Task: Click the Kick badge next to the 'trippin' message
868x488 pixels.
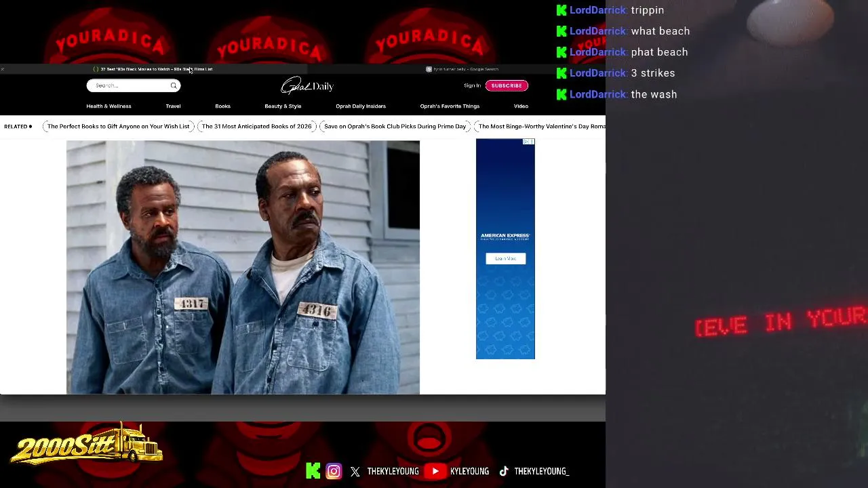Action: click(x=561, y=10)
